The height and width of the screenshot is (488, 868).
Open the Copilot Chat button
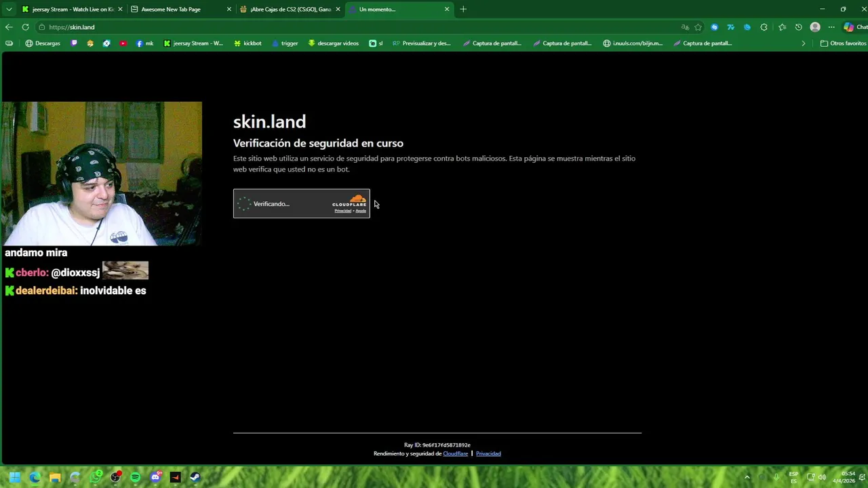[x=855, y=27]
